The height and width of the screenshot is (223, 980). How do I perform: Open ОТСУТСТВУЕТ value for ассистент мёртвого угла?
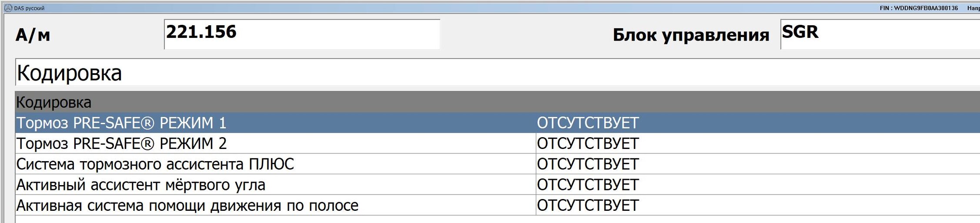pyautogui.click(x=588, y=185)
